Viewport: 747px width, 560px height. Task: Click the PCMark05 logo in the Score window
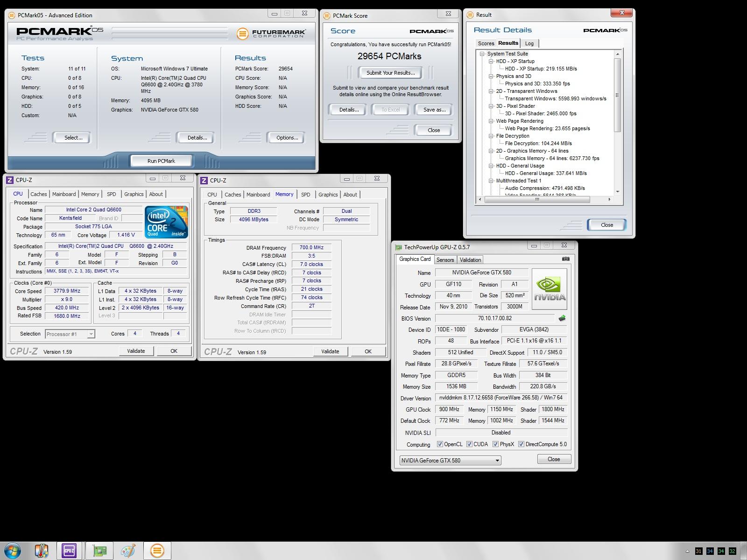(x=431, y=31)
